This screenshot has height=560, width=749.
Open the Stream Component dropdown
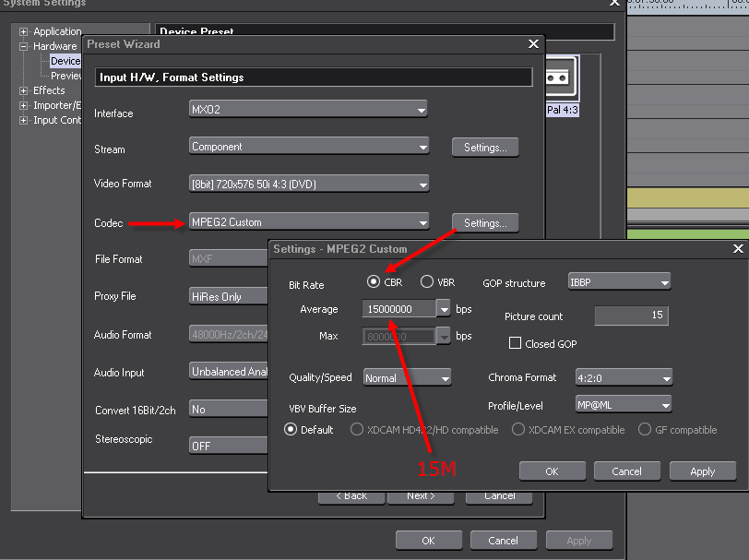[309, 146]
